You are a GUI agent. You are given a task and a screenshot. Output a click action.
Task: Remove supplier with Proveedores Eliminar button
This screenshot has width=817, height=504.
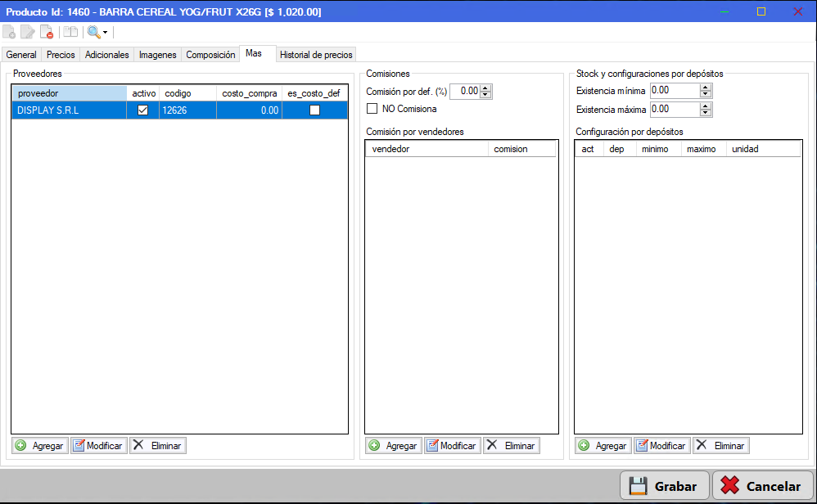click(x=158, y=446)
